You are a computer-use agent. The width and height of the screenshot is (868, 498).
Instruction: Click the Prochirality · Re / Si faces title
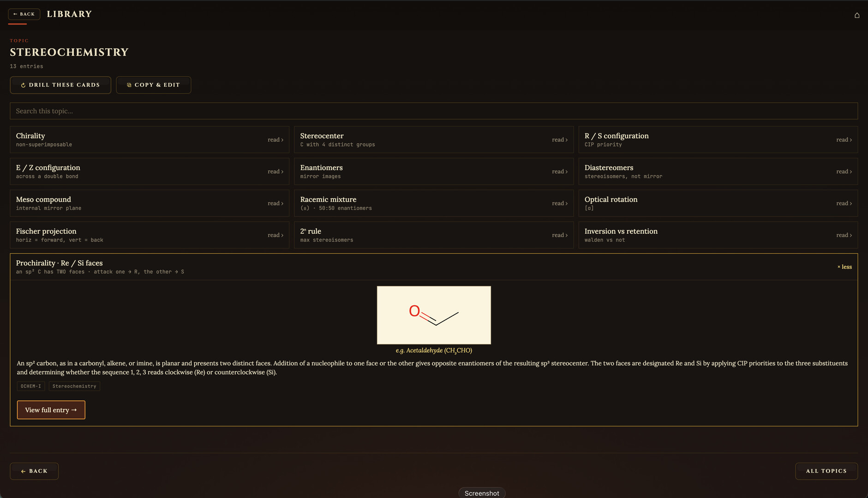pos(60,263)
